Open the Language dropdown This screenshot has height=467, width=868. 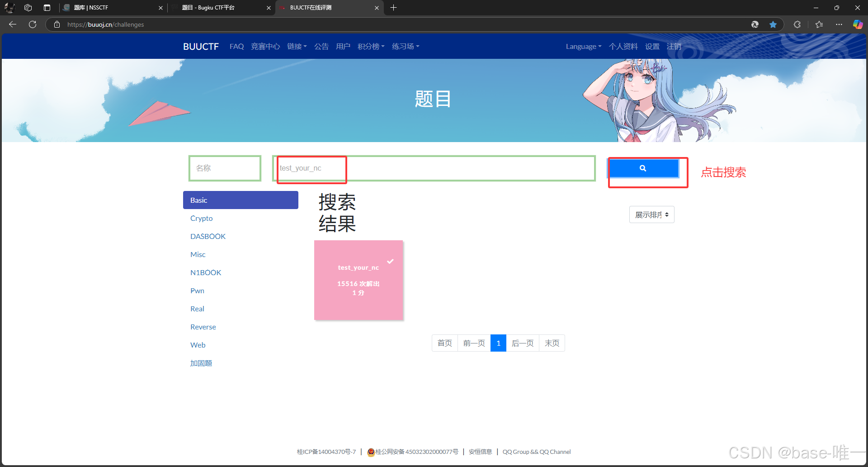[583, 46]
